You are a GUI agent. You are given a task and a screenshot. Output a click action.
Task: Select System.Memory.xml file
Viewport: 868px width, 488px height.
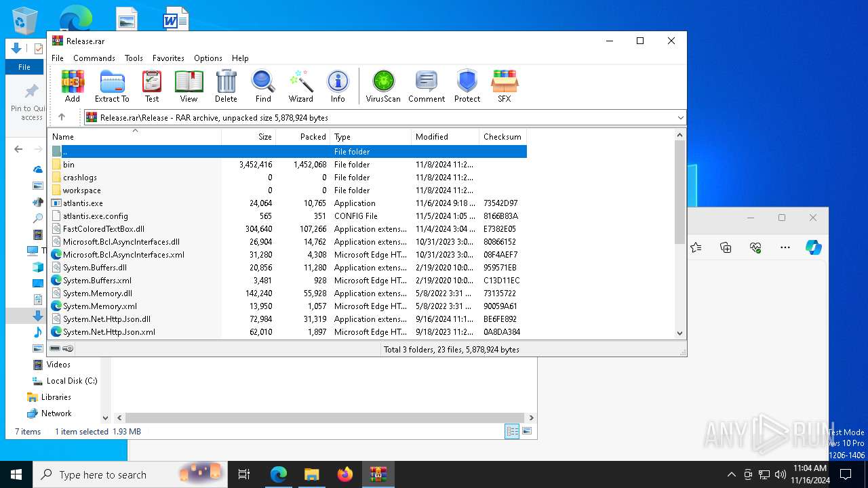(288, 306)
